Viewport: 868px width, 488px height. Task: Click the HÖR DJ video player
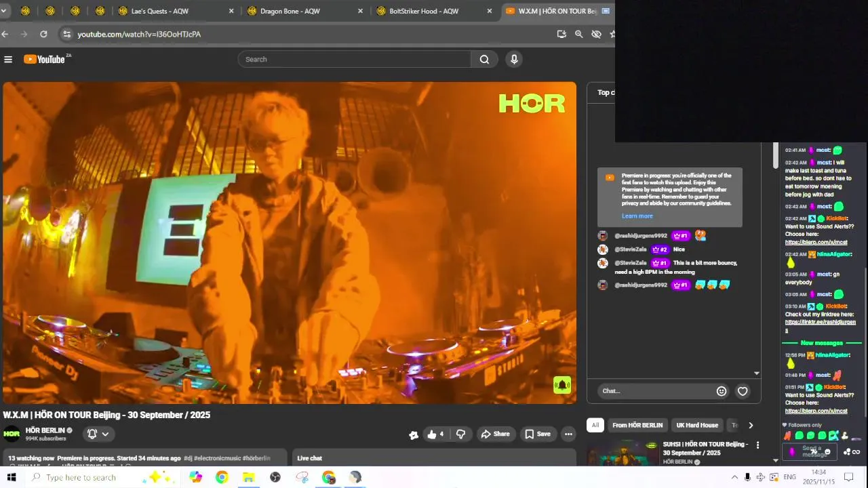290,243
